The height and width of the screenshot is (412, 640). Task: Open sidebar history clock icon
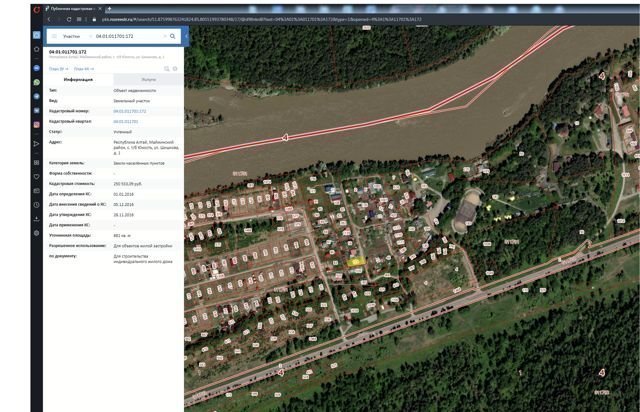(36, 205)
